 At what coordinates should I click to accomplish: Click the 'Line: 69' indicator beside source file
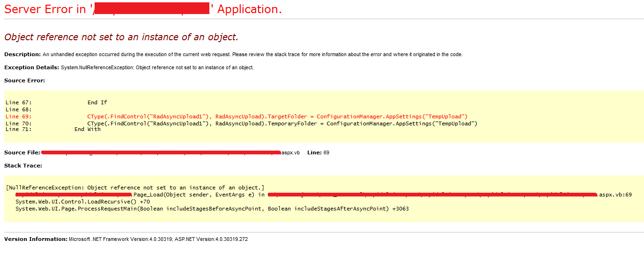[x=318, y=152]
